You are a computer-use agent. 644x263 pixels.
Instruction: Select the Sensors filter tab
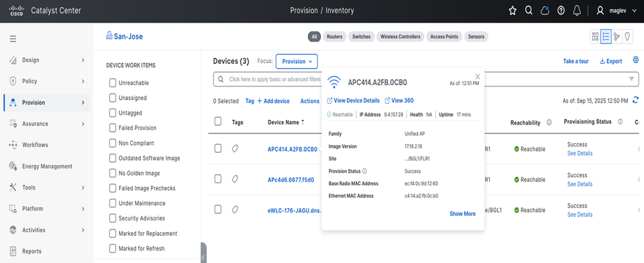point(476,37)
